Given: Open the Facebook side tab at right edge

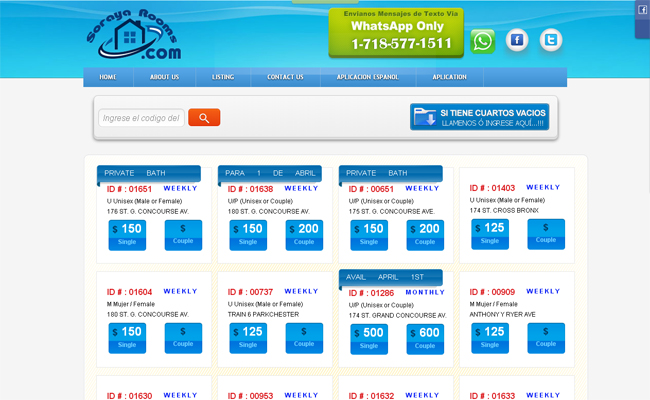Looking at the screenshot, I should click(x=641, y=9).
